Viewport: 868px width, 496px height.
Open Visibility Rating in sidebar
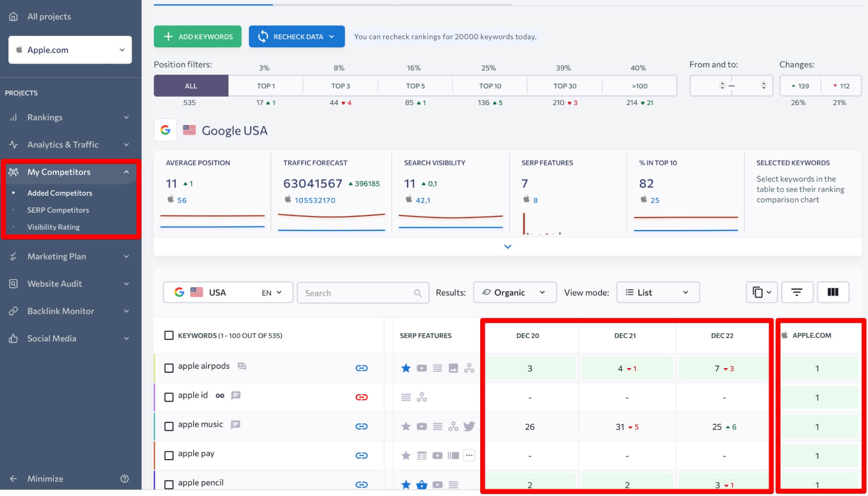point(53,227)
